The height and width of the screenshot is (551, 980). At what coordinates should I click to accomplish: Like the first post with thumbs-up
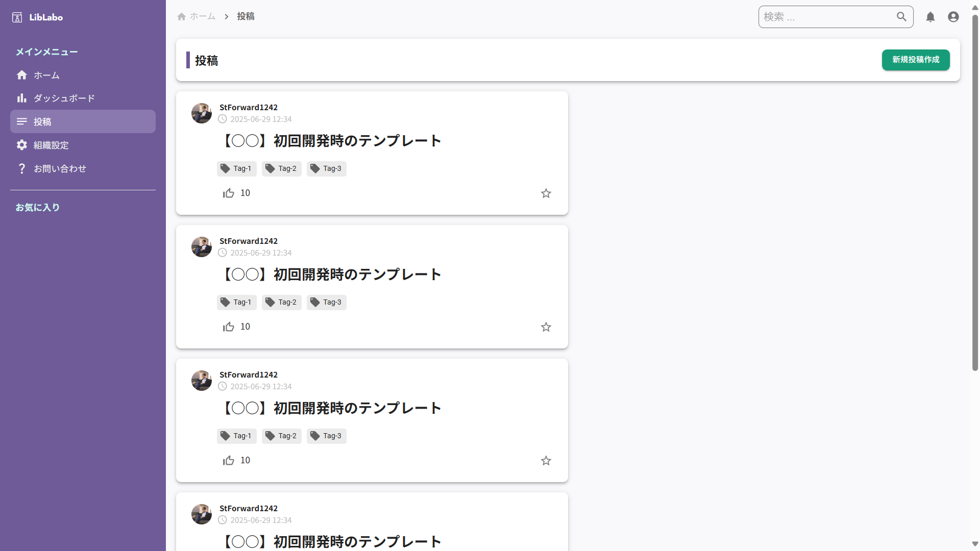tap(228, 193)
